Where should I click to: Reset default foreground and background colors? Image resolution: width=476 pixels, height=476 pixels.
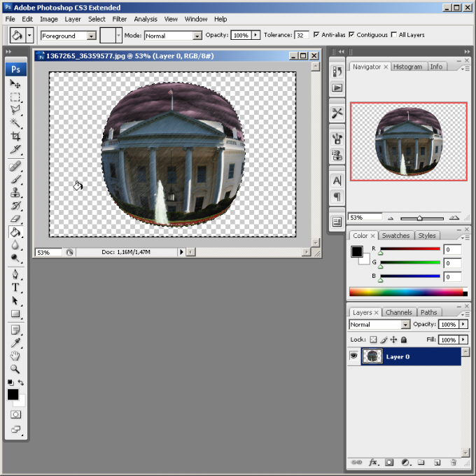pos(10,382)
